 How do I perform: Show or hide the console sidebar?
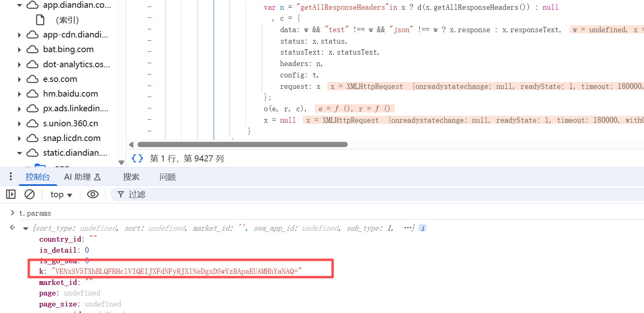pyautogui.click(x=11, y=194)
